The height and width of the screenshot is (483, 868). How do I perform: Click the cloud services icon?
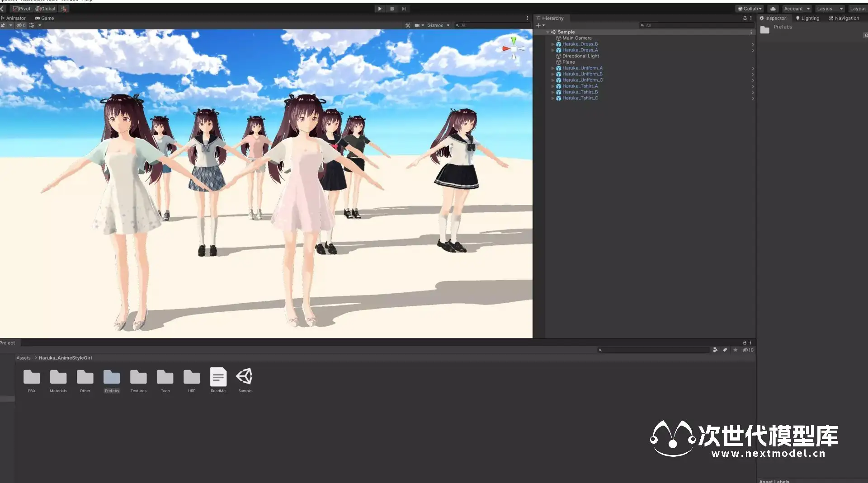773,9
